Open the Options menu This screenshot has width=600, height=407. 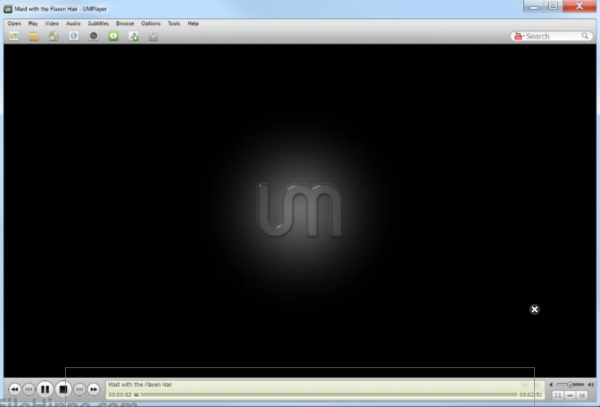tap(151, 23)
